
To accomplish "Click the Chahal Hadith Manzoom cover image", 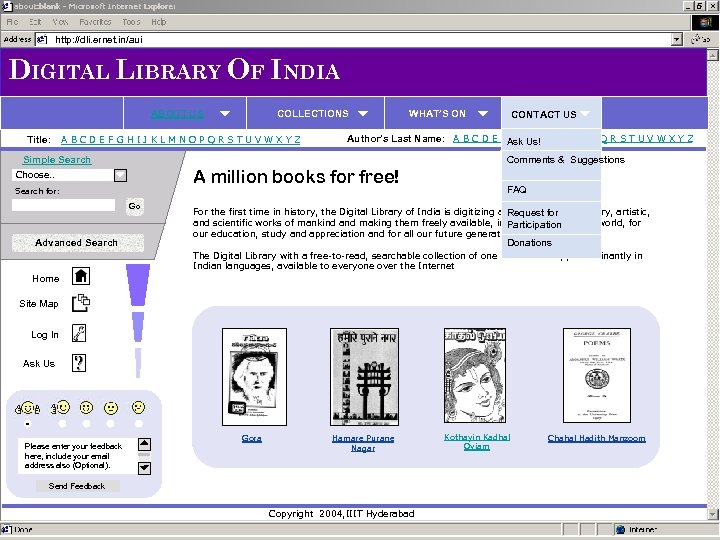I will coord(597,375).
